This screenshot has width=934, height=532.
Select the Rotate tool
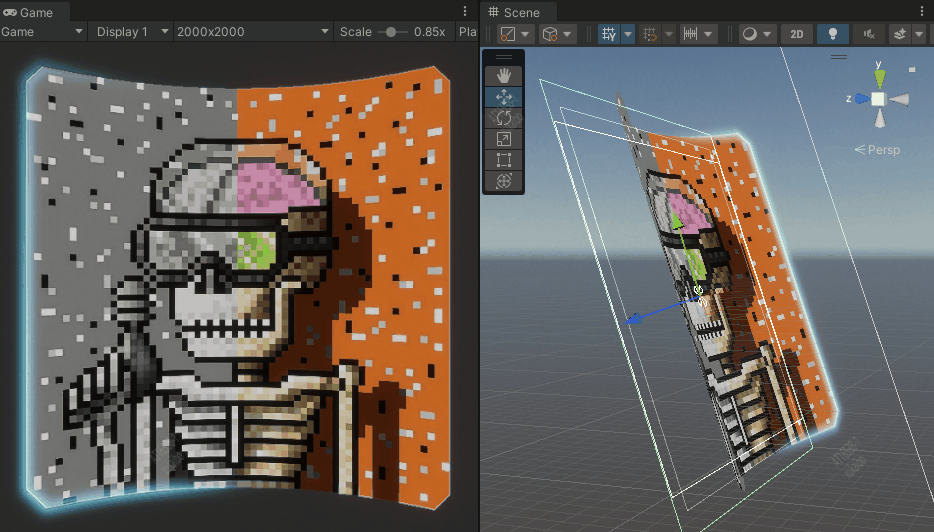[x=503, y=118]
